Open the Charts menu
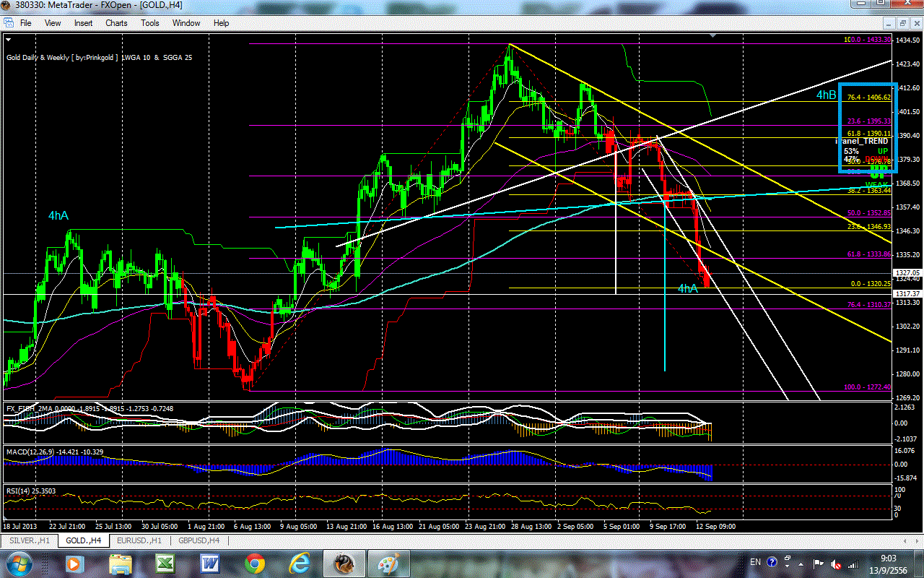 116,22
